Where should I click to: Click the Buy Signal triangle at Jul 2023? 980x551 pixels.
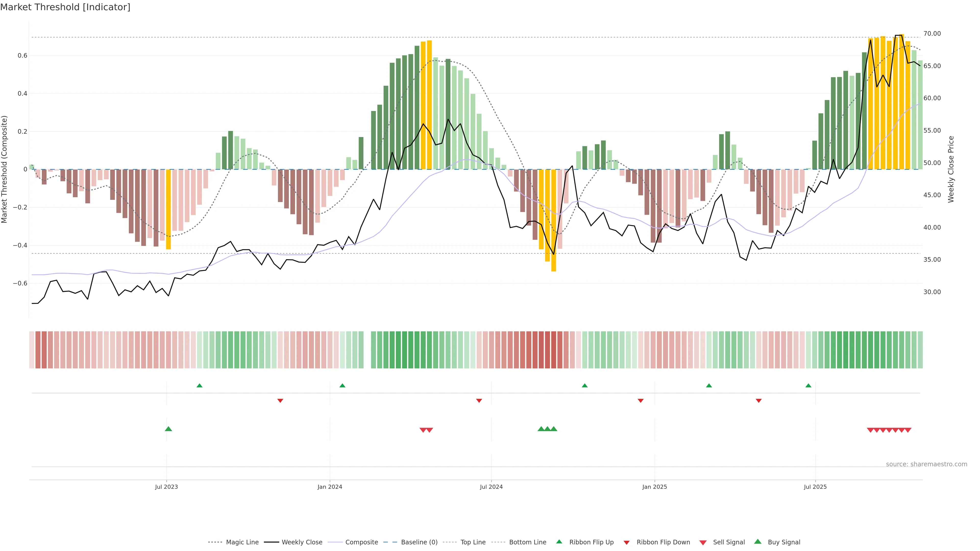pyautogui.click(x=168, y=429)
